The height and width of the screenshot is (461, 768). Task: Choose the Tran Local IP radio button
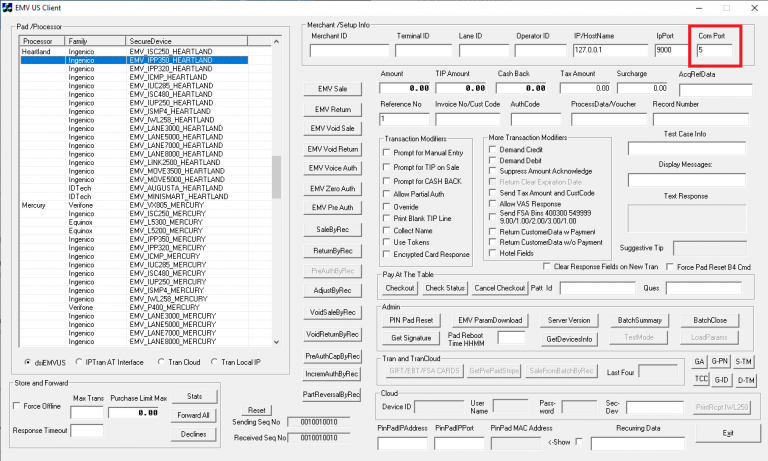(x=214, y=362)
